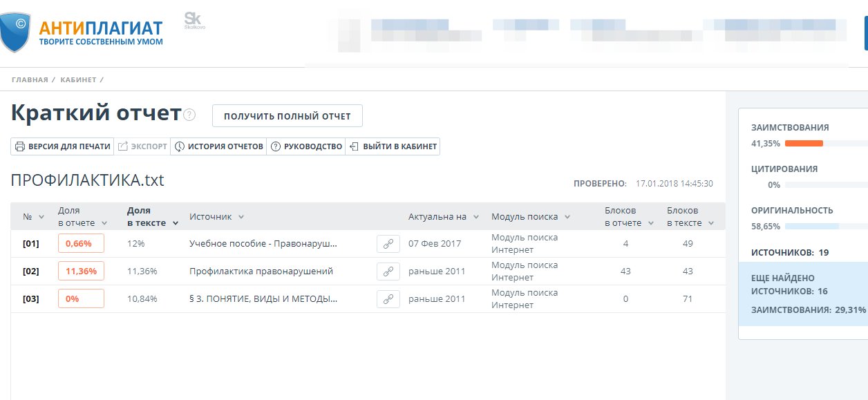Click Выйти в кабинет
Viewport: 868px width, 400px height.
coord(393,146)
